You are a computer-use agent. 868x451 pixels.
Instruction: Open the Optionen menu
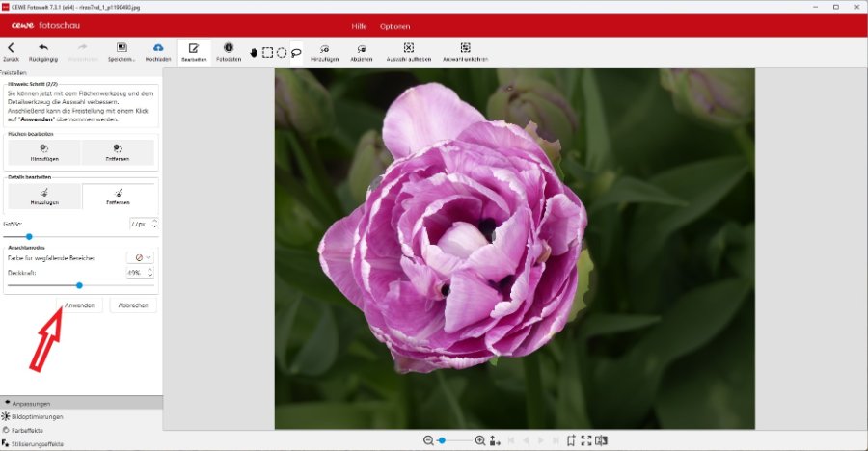coord(395,25)
